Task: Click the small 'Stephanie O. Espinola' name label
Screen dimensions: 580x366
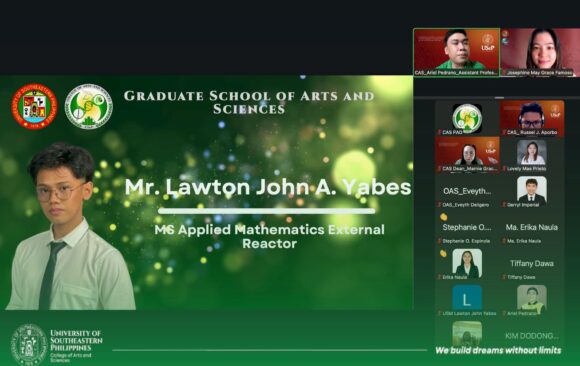Action: coord(466,241)
